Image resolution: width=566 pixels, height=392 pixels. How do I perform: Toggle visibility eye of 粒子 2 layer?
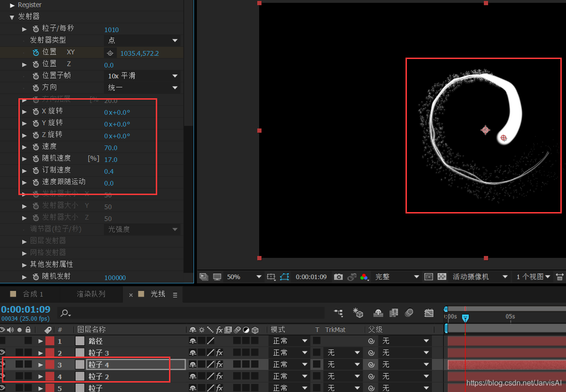pyautogui.click(x=2, y=376)
